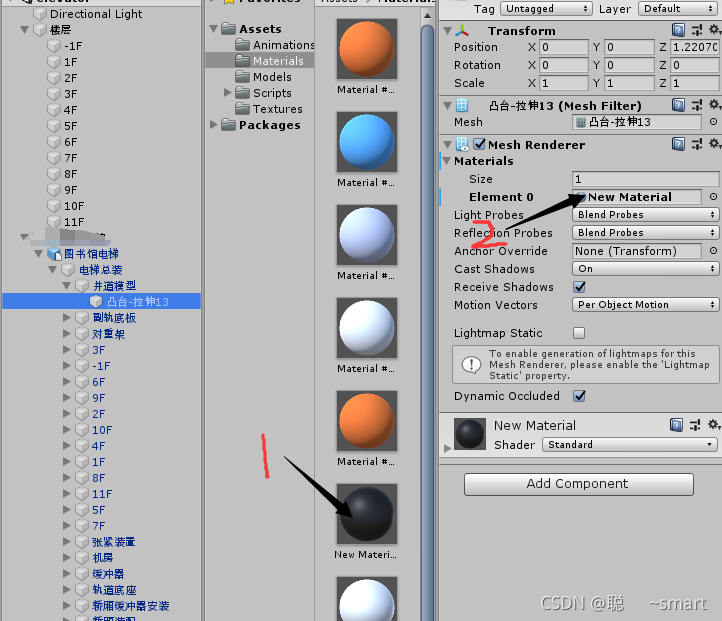Click object picker circle for Element 0
Image resolution: width=722 pixels, height=621 pixels.
(x=713, y=197)
